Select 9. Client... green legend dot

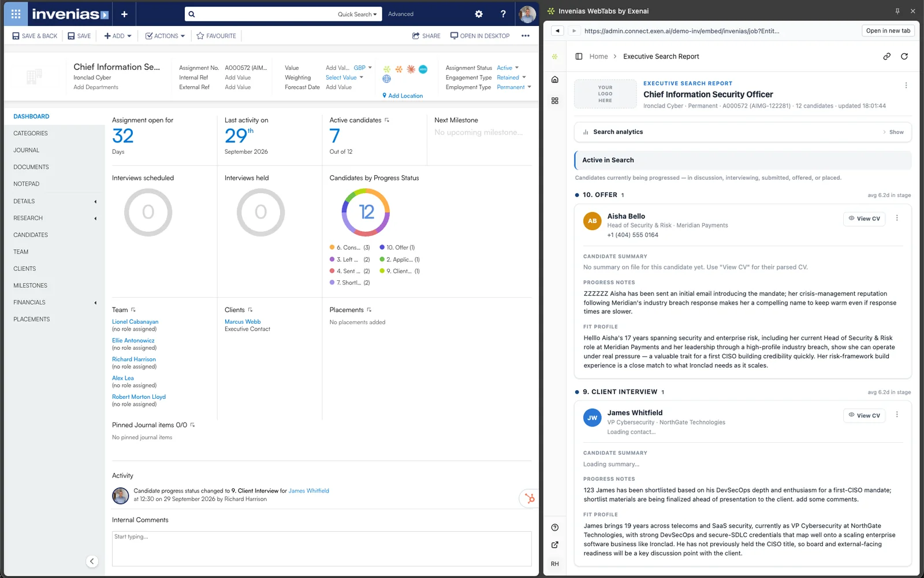point(382,271)
